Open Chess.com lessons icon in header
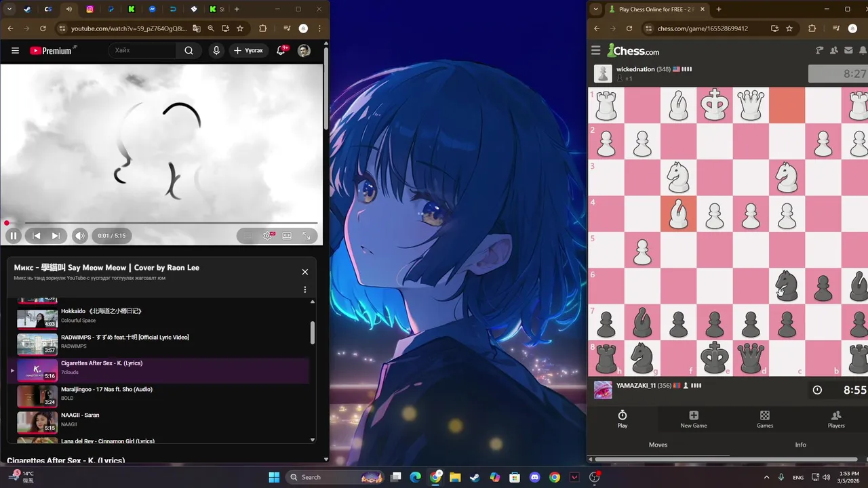The width and height of the screenshot is (868, 488). click(819, 50)
